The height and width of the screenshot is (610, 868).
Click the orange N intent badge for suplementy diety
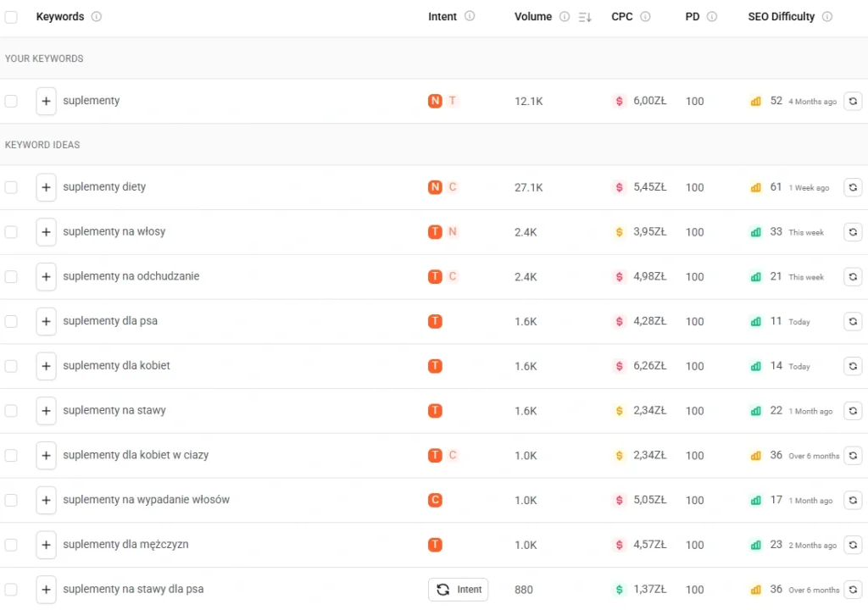pos(435,187)
